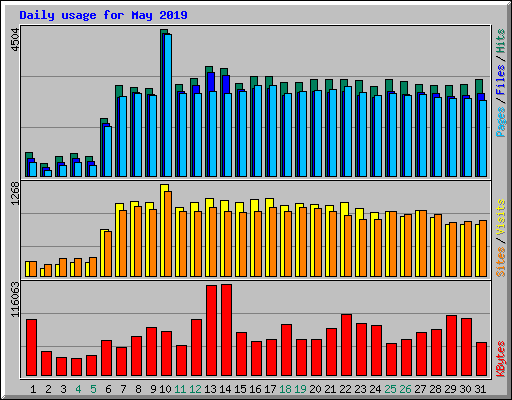The width and height of the screenshot is (512, 400).
Task: Select the red KBytes bar for day 18
Action: click(286, 350)
